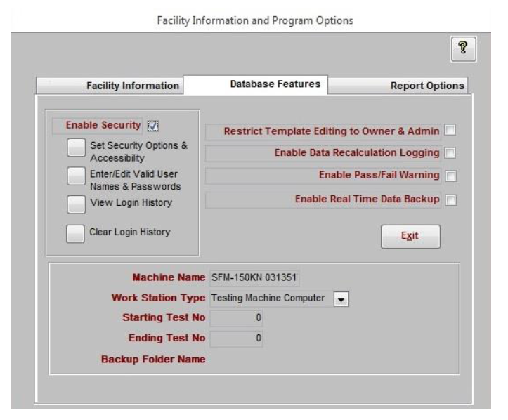Image resolution: width=508 pixels, height=420 pixels.
Task: Focus the Ending Test No field
Action: [236, 339]
